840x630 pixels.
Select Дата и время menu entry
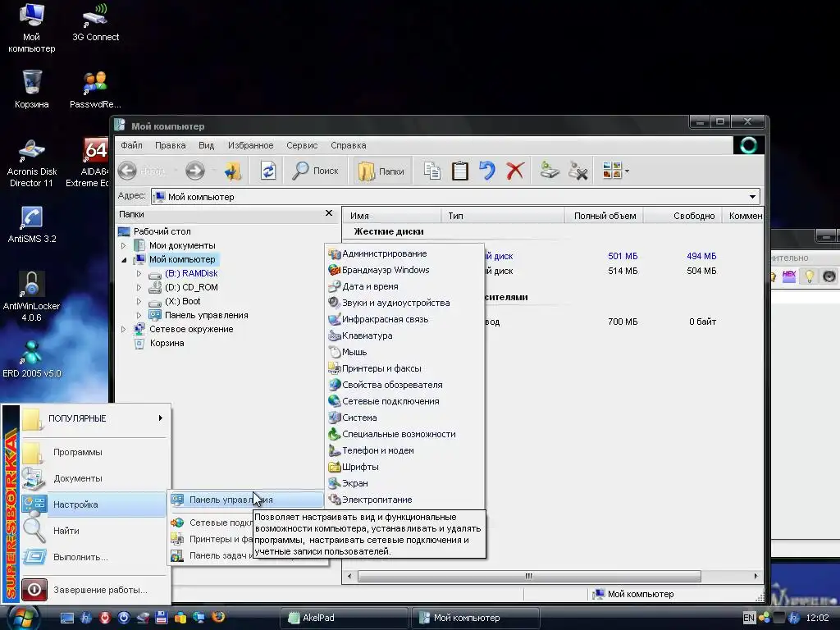[404, 286]
